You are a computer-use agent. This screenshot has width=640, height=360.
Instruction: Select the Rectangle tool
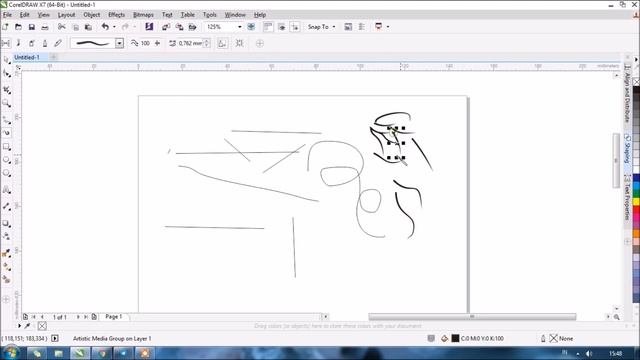[x=7, y=147]
